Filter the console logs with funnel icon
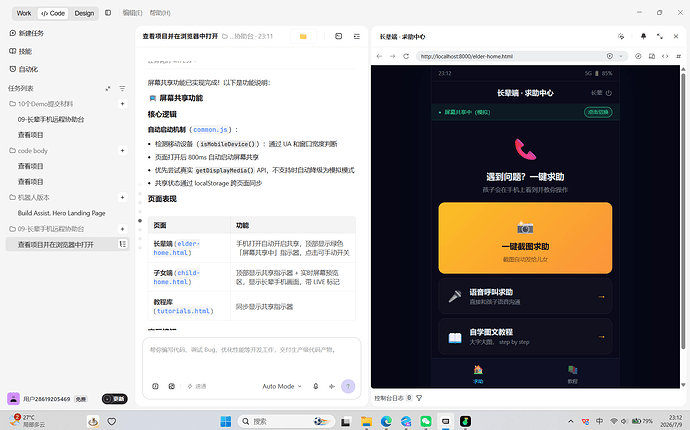Viewport: 690px width, 430px height. click(x=419, y=398)
